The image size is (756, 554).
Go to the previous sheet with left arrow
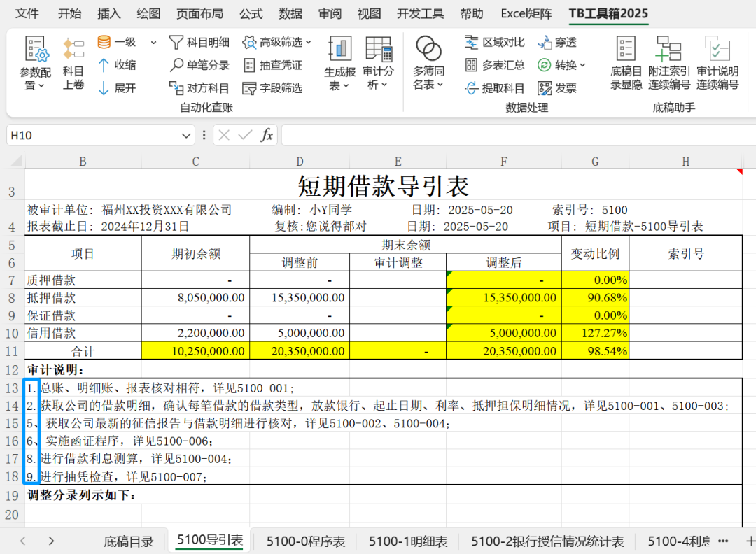(x=22, y=541)
